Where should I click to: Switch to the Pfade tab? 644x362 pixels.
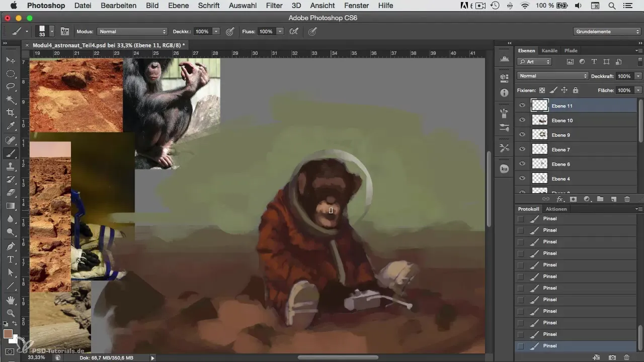click(571, 51)
